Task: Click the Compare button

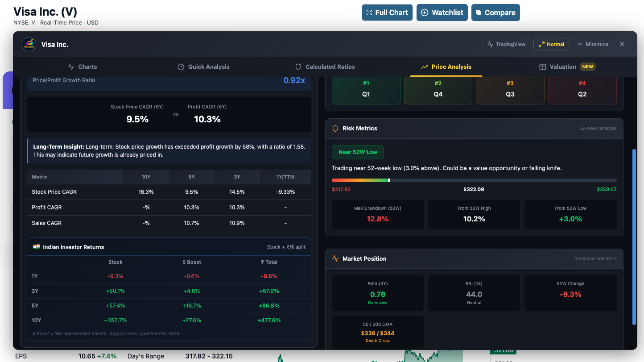Action: (x=495, y=12)
